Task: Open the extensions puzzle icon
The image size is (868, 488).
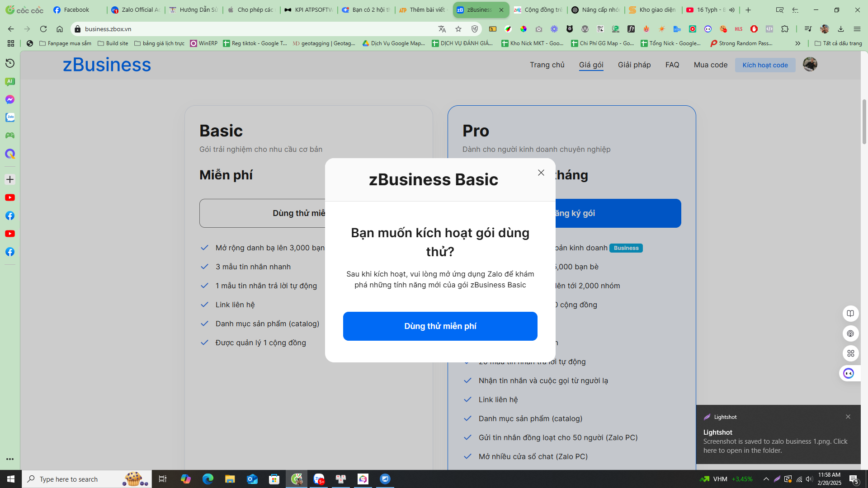Action: point(785,29)
